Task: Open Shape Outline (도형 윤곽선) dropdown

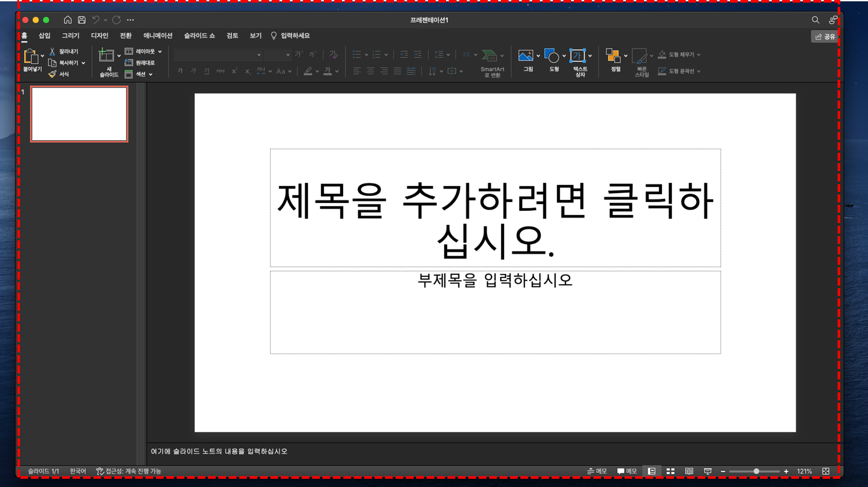Action: pos(679,71)
